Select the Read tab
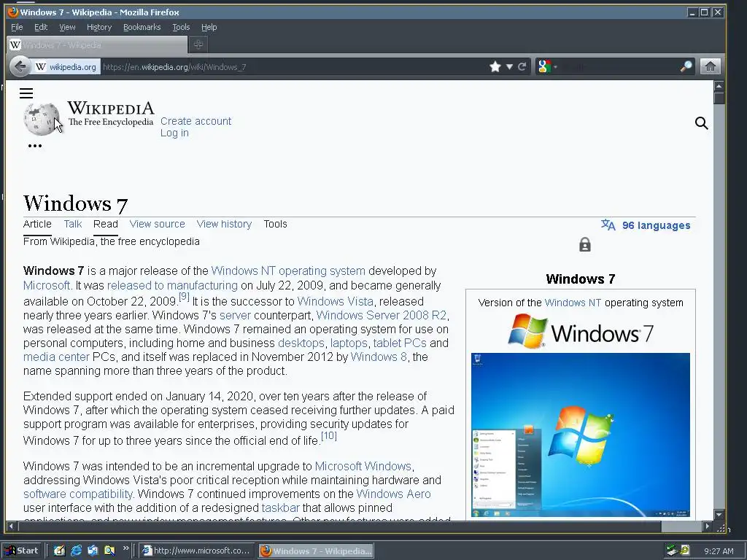 click(x=105, y=224)
